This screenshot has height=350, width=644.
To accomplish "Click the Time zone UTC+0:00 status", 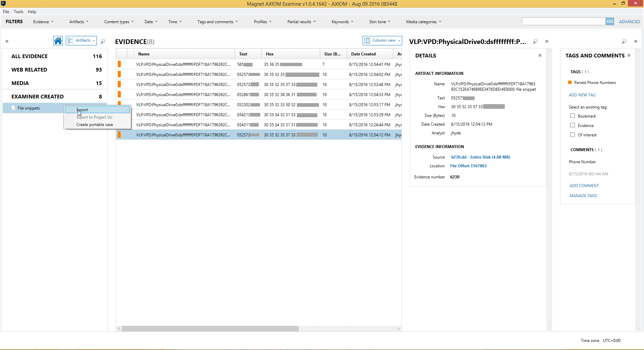I will pyautogui.click(x=600, y=341).
